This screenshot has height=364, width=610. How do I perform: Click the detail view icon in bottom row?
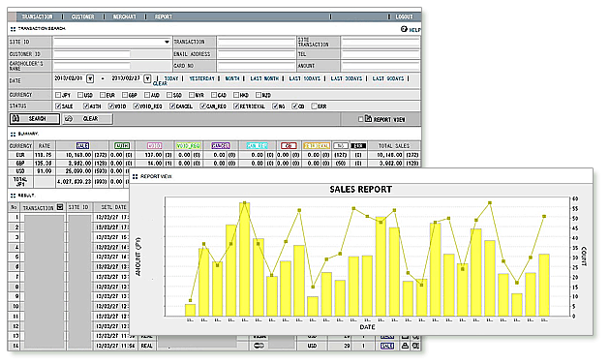pyautogui.click(x=415, y=346)
